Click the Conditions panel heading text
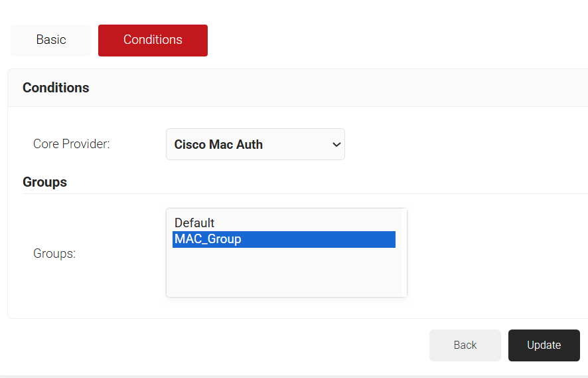This screenshot has width=588, height=378. tap(56, 88)
